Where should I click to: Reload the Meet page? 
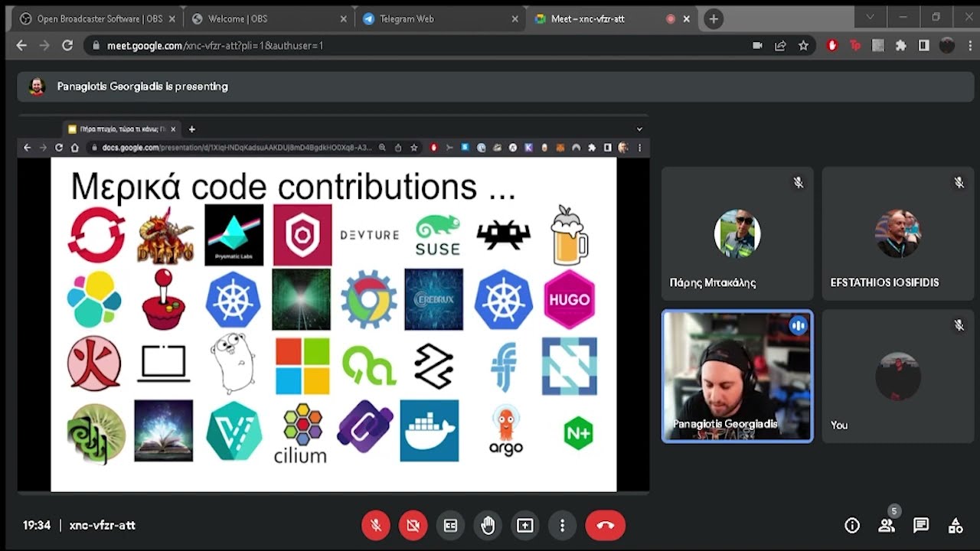click(67, 46)
